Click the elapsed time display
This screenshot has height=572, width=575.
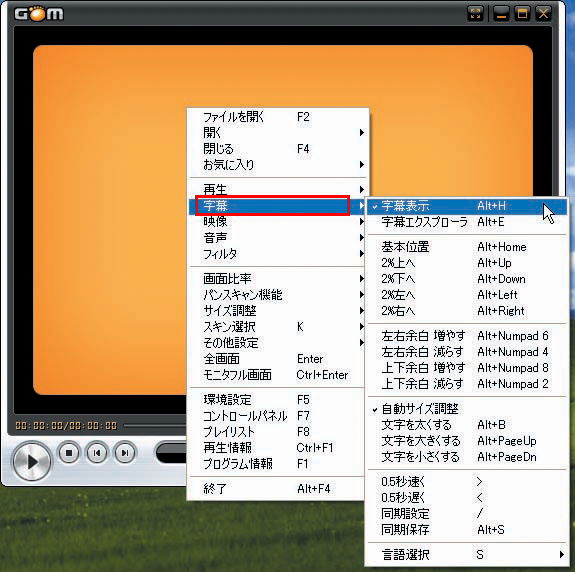66,425
